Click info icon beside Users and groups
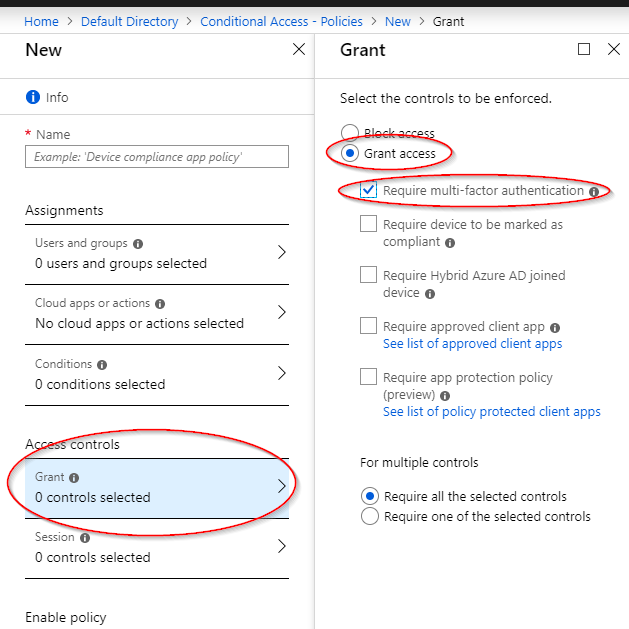The width and height of the screenshot is (629, 629). 138,244
